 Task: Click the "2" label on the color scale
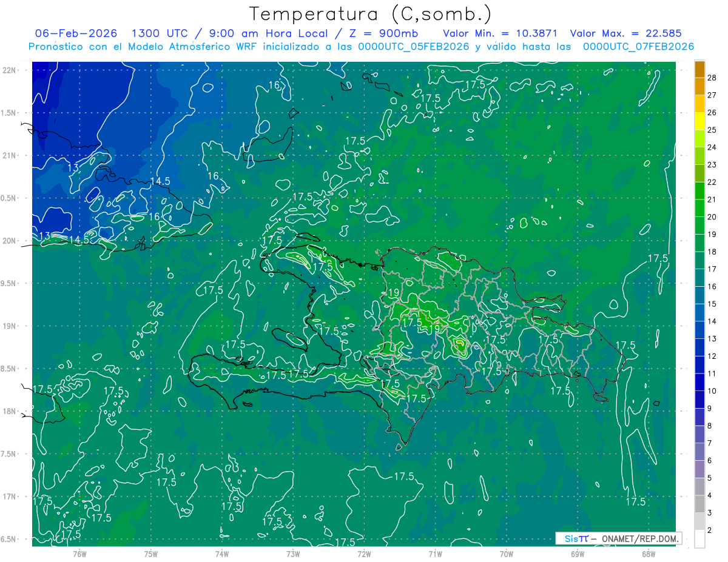tap(710, 530)
